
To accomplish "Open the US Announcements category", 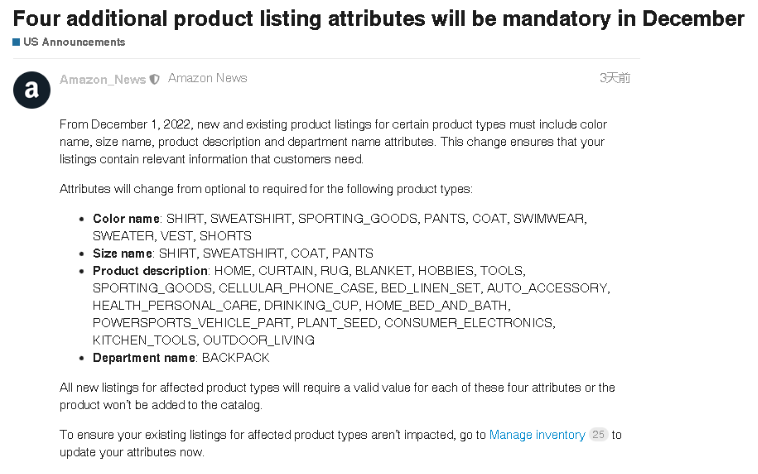I will point(74,42).
